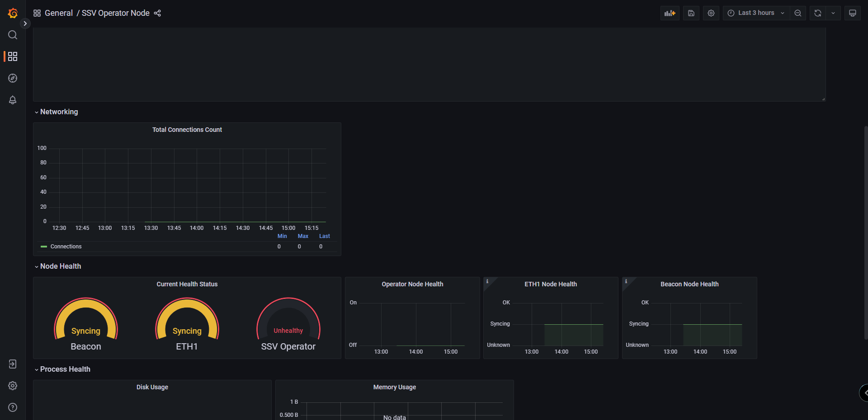Refresh the dashboard
The width and height of the screenshot is (868, 420).
pos(818,13)
